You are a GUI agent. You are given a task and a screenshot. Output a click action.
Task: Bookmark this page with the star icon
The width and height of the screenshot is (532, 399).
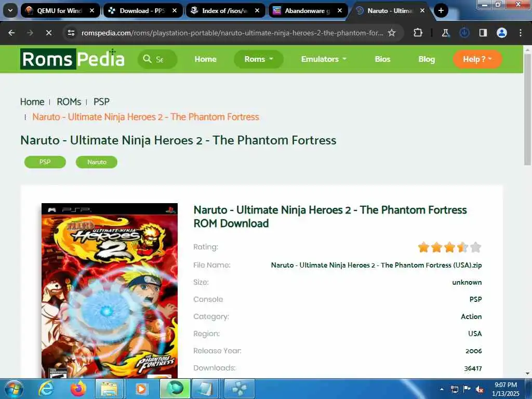point(392,33)
